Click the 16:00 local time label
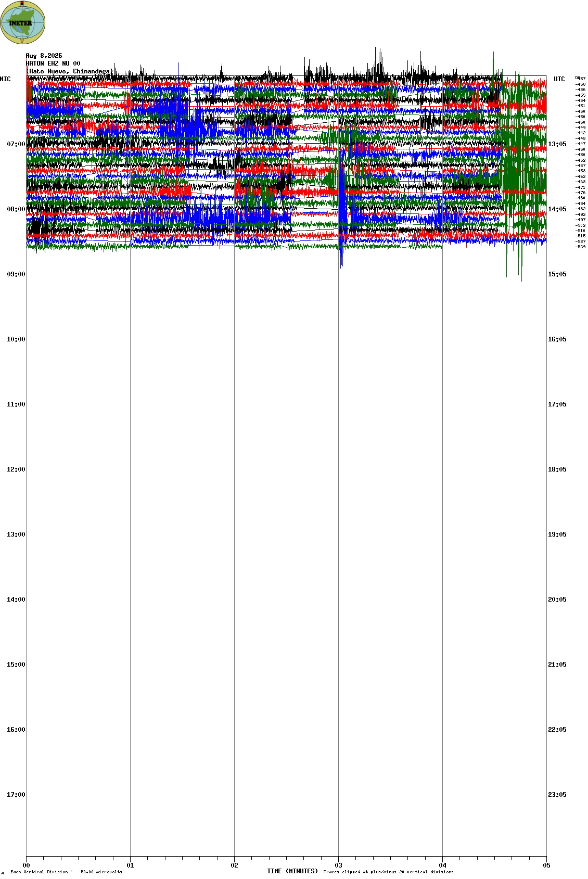This screenshot has height=879, width=588. pos(16,730)
